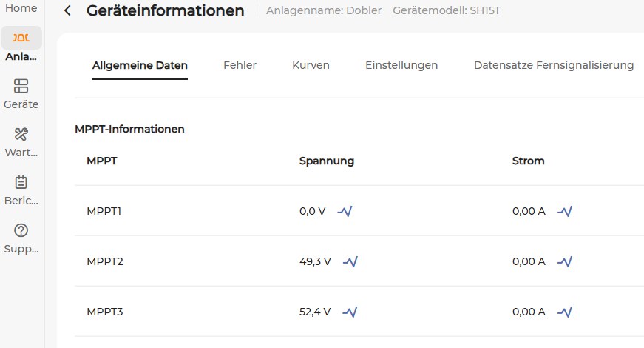
Task: Open the Support question mark icon
Action: point(21,230)
